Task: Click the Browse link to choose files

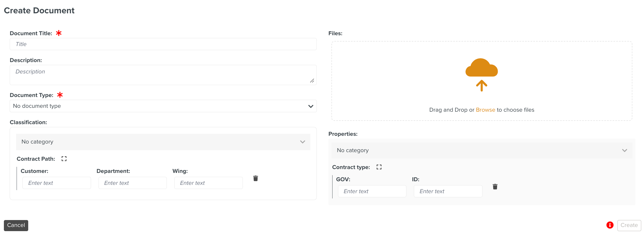Action: click(485, 110)
